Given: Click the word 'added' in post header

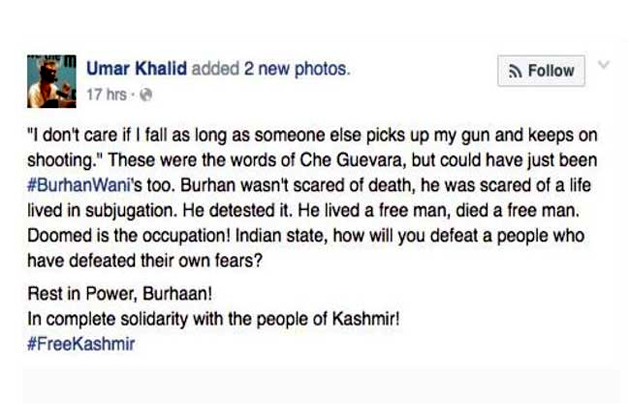Looking at the screenshot, I should (x=217, y=69).
